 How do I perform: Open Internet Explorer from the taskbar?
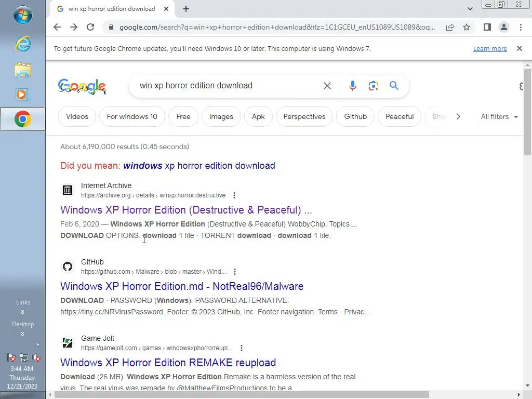coord(23,44)
